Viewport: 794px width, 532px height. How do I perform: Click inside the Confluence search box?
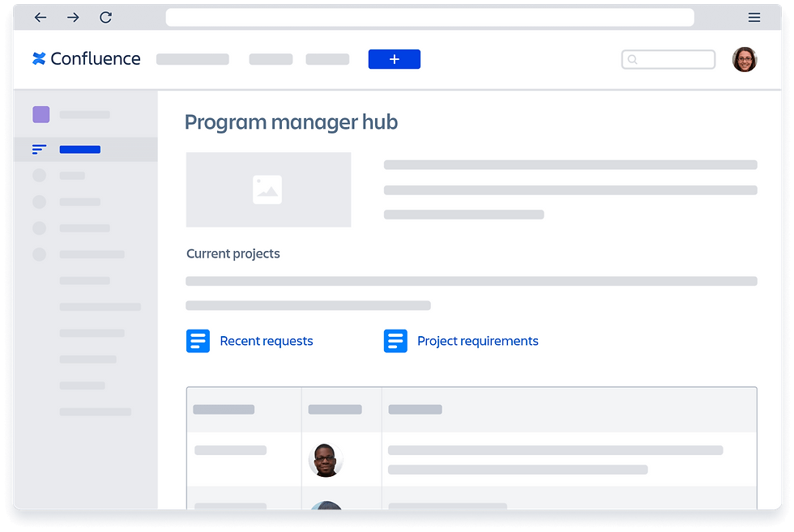[x=668, y=59]
